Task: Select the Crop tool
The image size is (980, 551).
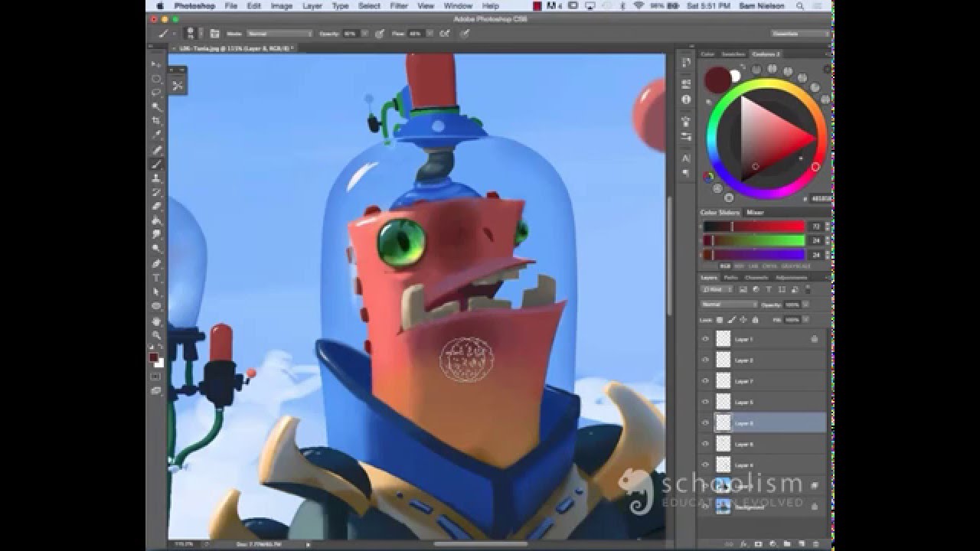Action: pos(156,121)
